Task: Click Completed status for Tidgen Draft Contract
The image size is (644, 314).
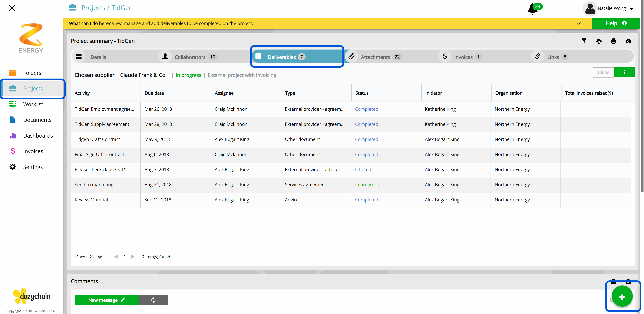Action: click(x=366, y=139)
